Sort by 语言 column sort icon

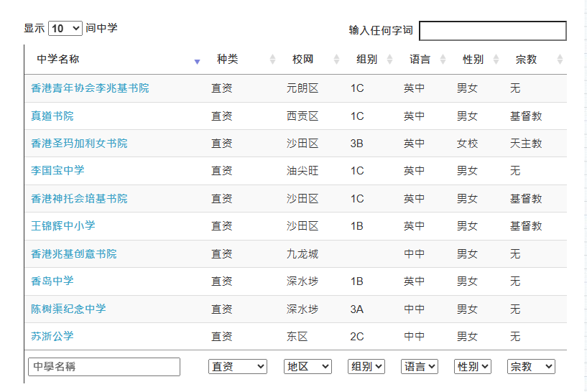click(443, 59)
